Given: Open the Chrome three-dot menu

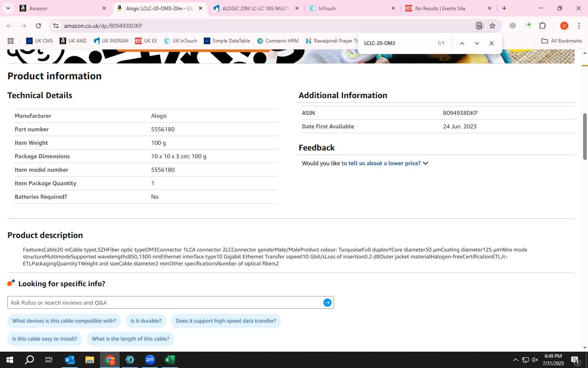Looking at the screenshot, I should [579, 26].
